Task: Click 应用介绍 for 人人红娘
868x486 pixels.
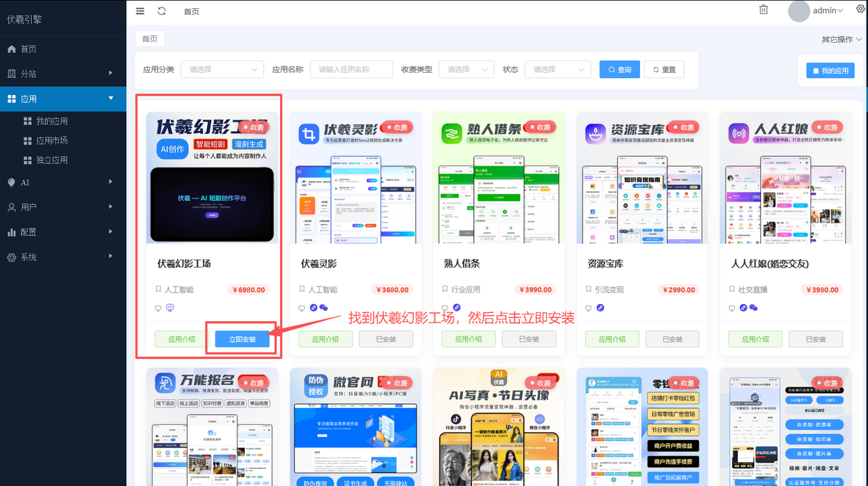Action: [755, 339]
